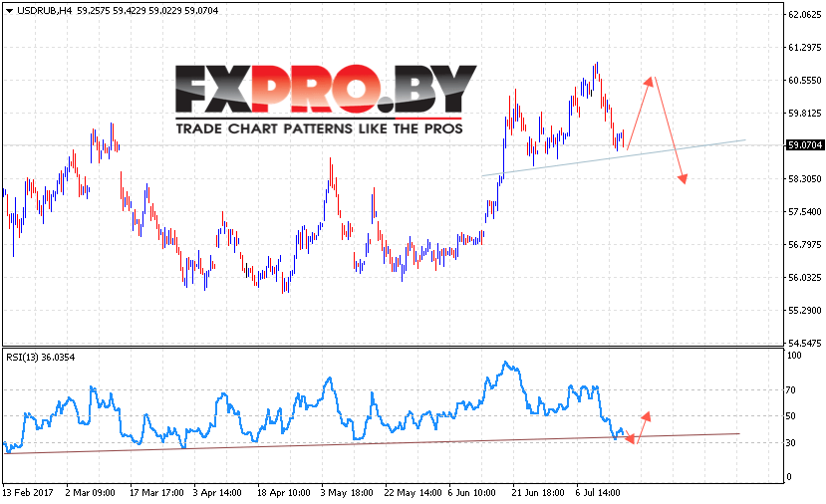The width and height of the screenshot is (826, 504).
Task: Select price scale value 60.5550
Action: click(804, 80)
